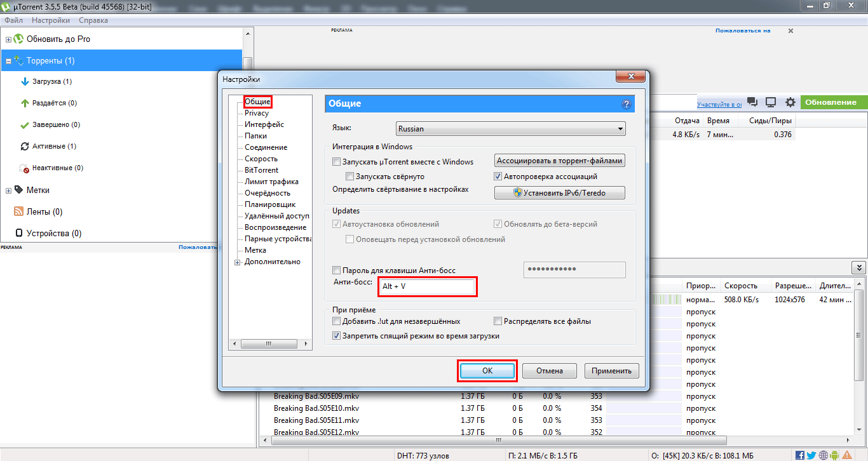
Task: Click the Торренты arrows icon in sidebar
Action: click(x=18, y=61)
